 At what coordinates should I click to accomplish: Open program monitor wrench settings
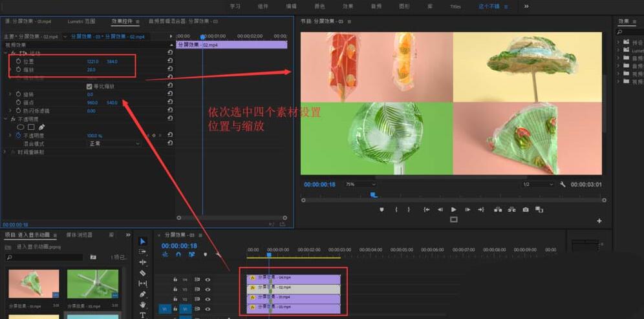click(563, 184)
